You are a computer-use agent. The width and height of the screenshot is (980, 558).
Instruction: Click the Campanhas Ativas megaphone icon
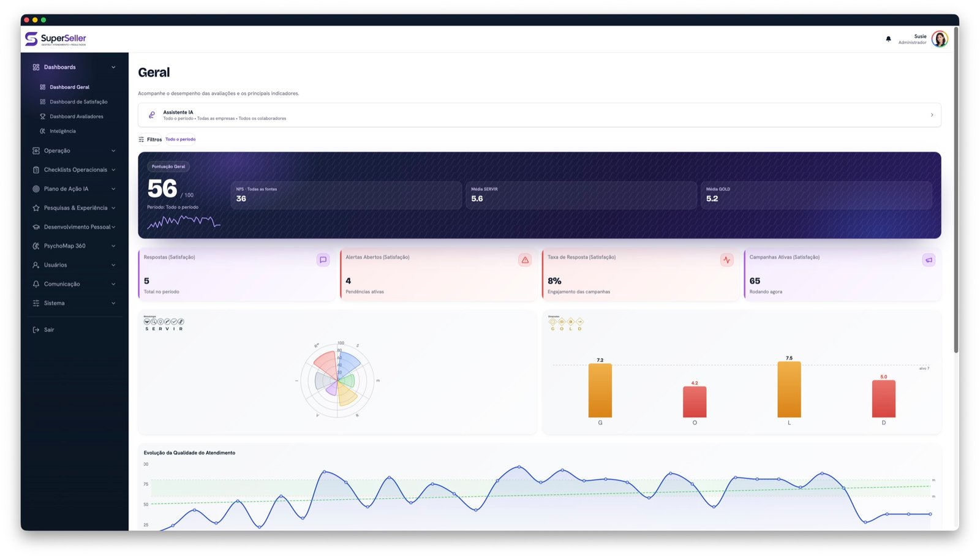pyautogui.click(x=929, y=260)
